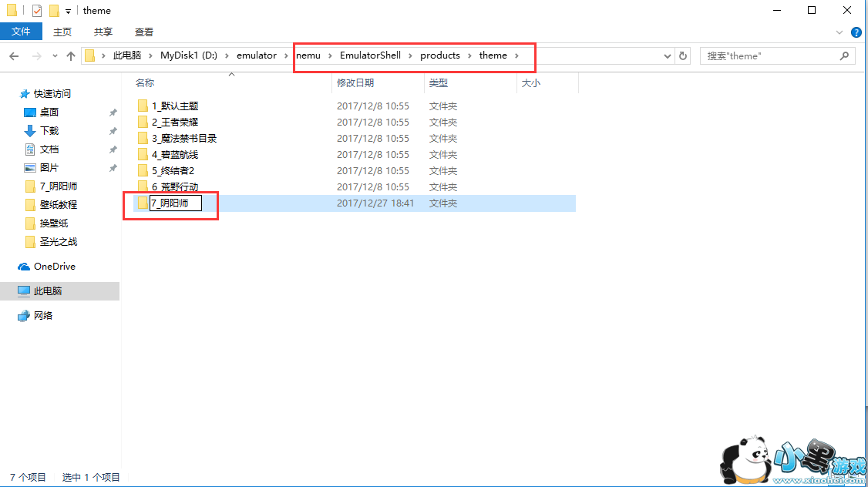
Task: Open 图片 in quick access
Action: tap(49, 168)
